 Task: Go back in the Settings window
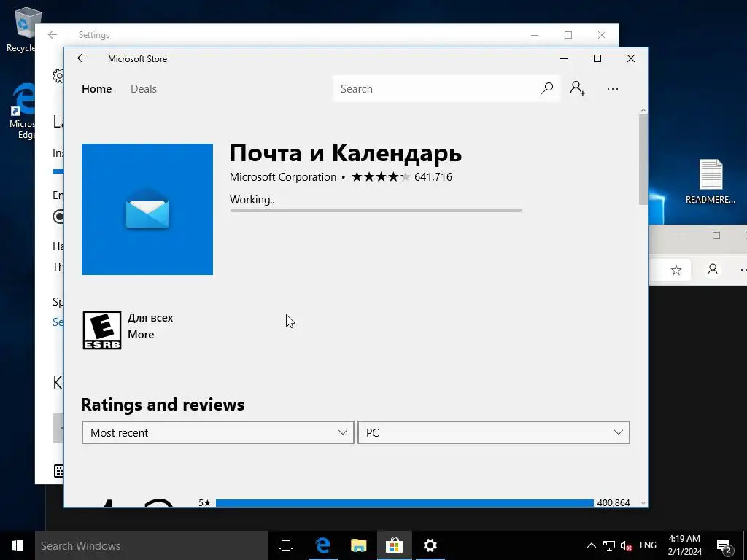pyautogui.click(x=53, y=35)
